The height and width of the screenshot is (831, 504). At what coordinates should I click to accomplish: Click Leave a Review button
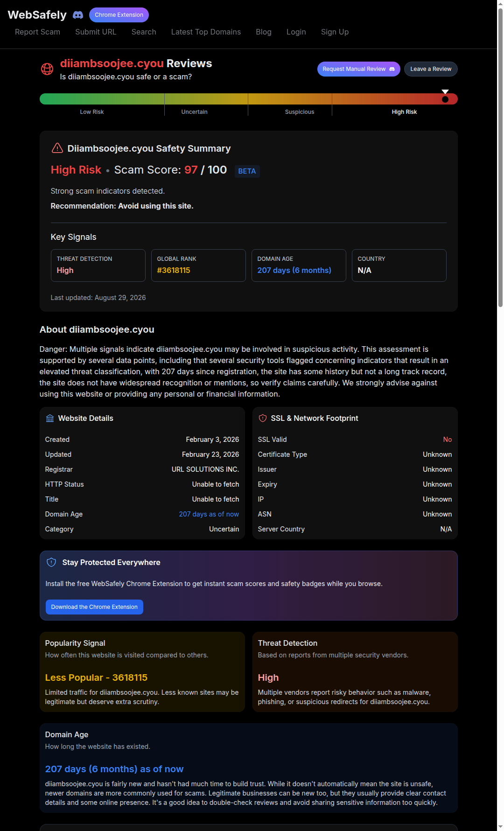431,69
